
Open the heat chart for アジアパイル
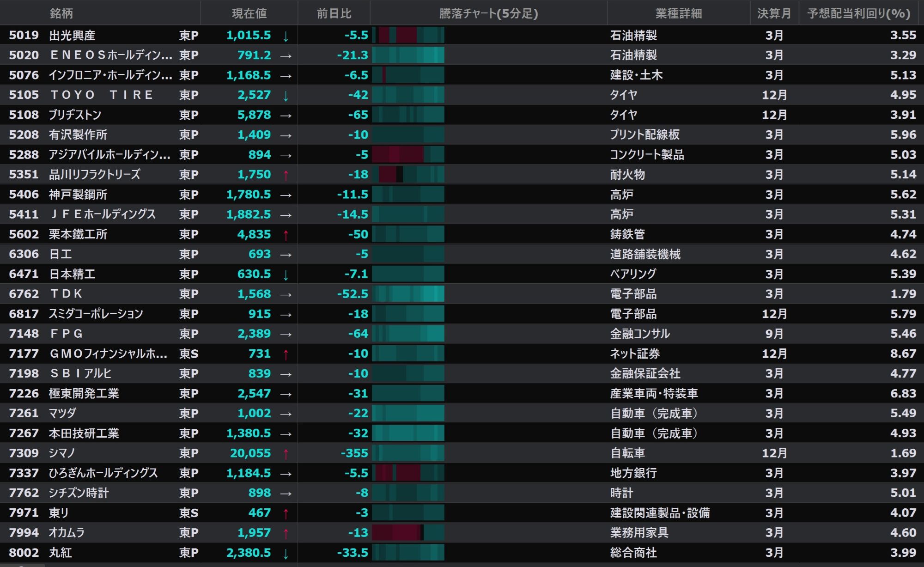408,154
